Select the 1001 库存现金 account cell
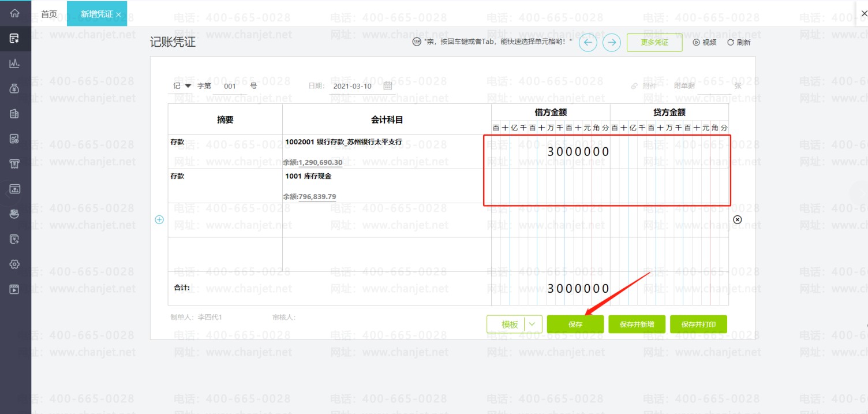This screenshot has width=868, height=414. [387, 186]
